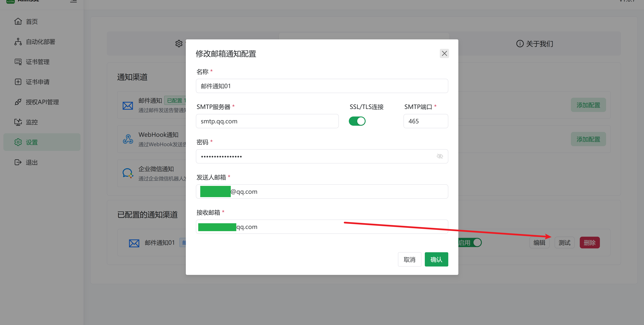The width and height of the screenshot is (644, 325).
Task: Open the 首页 home page
Action: (42, 22)
